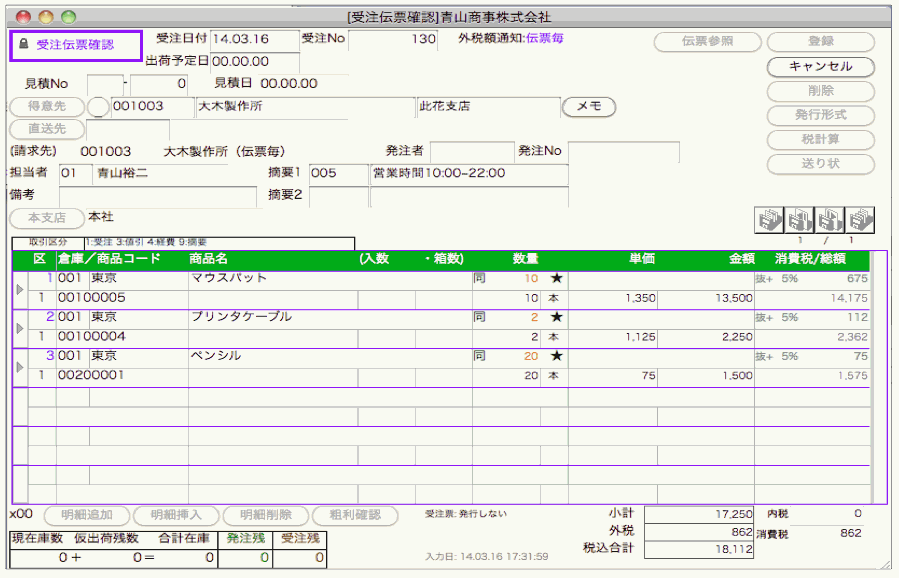Viewport: 899px width, 578px height.
Task: Click the 同 marker in the プリンタケーブル row
Action: (x=479, y=317)
